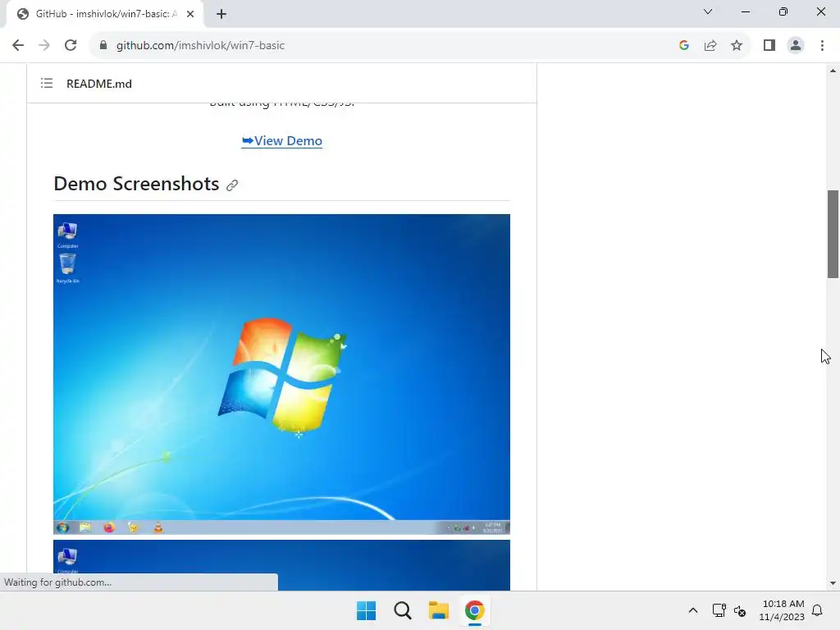Open Google search side icon in address bar
Screen dimensions: 840x630
click(x=683, y=46)
